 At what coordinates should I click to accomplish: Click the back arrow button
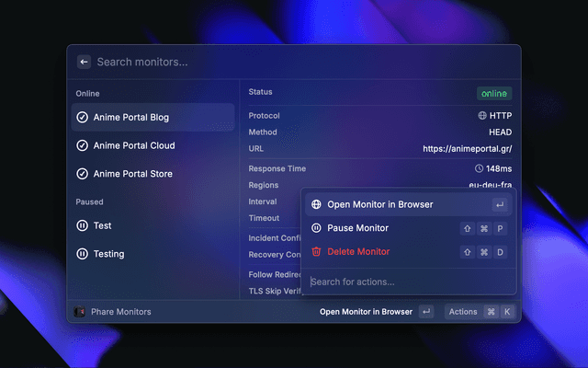[x=84, y=62]
